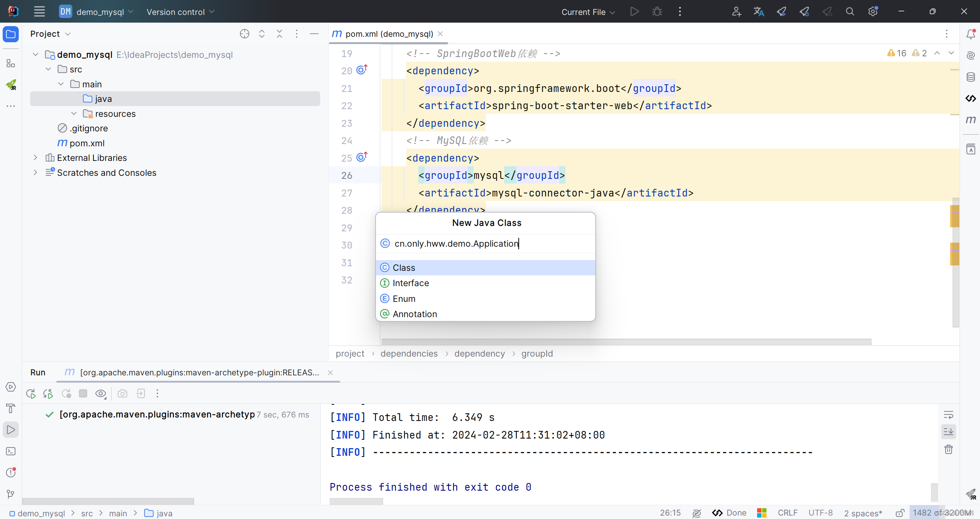This screenshot has height=519, width=980.
Task: Click the Run tab at bottom panel
Action: (37, 372)
